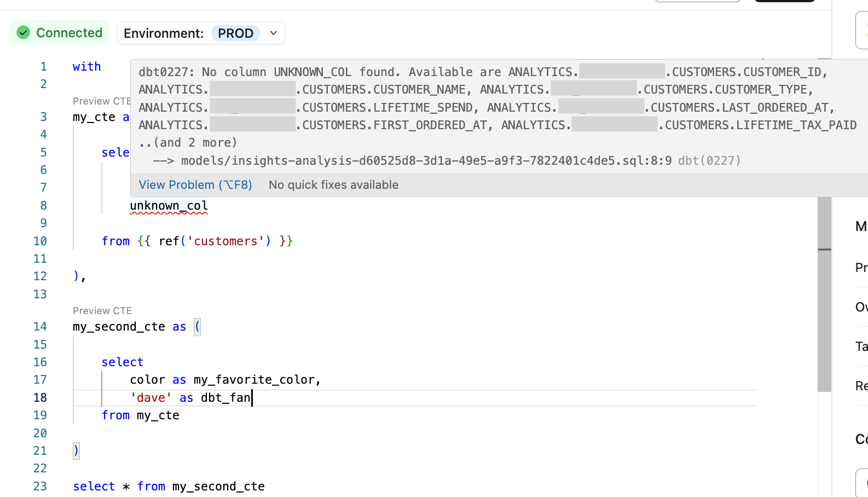Image resolution: width=868 pixels, height=497 pixels.
Task: Click line number 18 in the gutter
Action: tap(40, 398)
